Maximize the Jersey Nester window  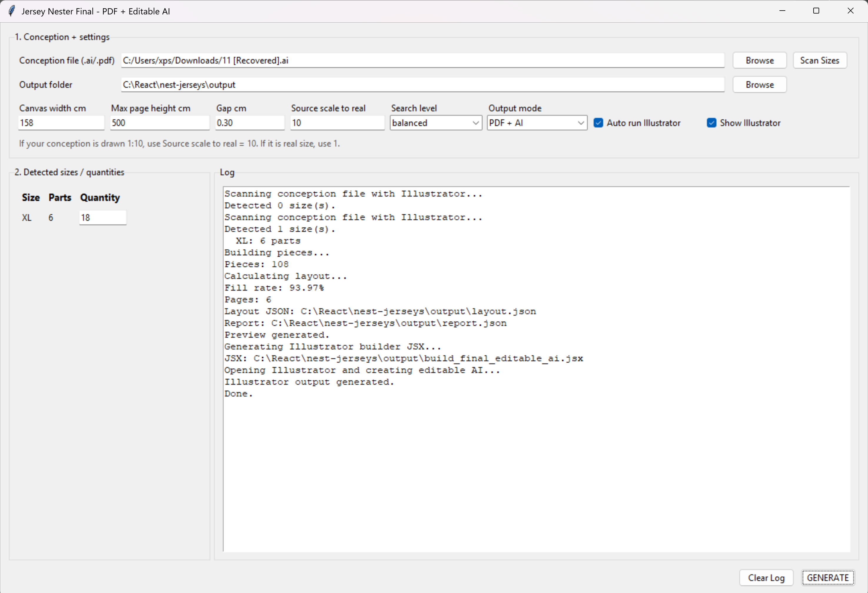click(816, 11)
